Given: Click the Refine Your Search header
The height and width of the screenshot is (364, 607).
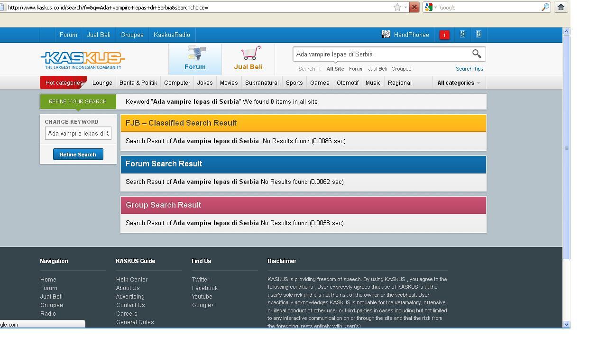Looking at the screenshot, I should point(78,101).
